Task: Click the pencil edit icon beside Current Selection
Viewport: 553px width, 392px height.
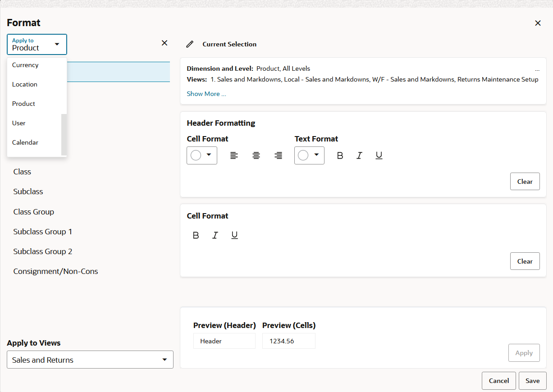Action: (x=190, y=44)
